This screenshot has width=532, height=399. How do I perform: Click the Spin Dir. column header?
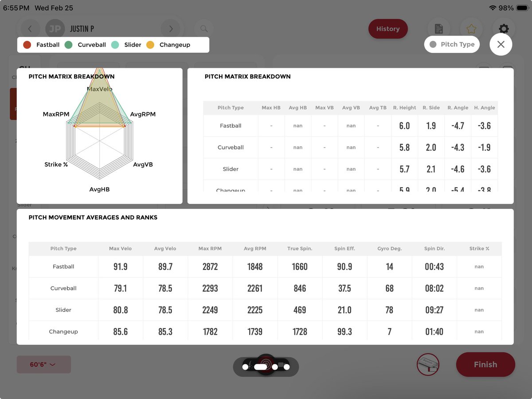(434, 249)
